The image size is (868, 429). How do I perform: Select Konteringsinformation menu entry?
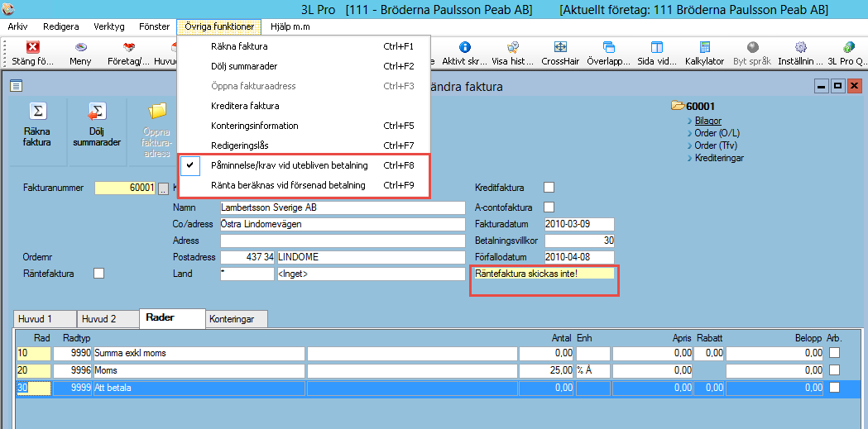[304, 126]
